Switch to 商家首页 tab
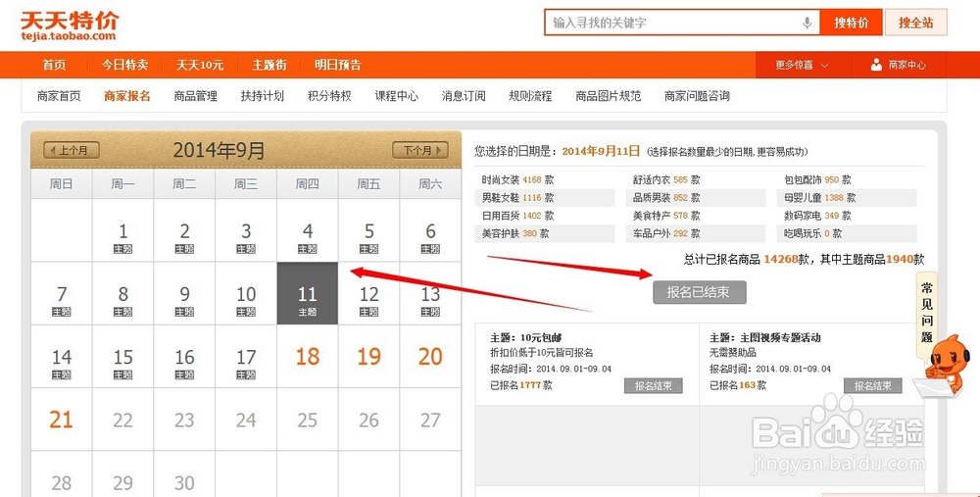Screen dimensions: 980x497 59,96
